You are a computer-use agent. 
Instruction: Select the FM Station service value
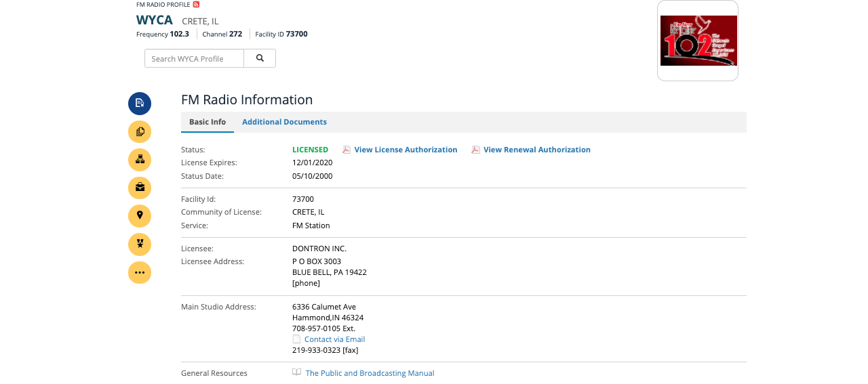tap(311, 226)
